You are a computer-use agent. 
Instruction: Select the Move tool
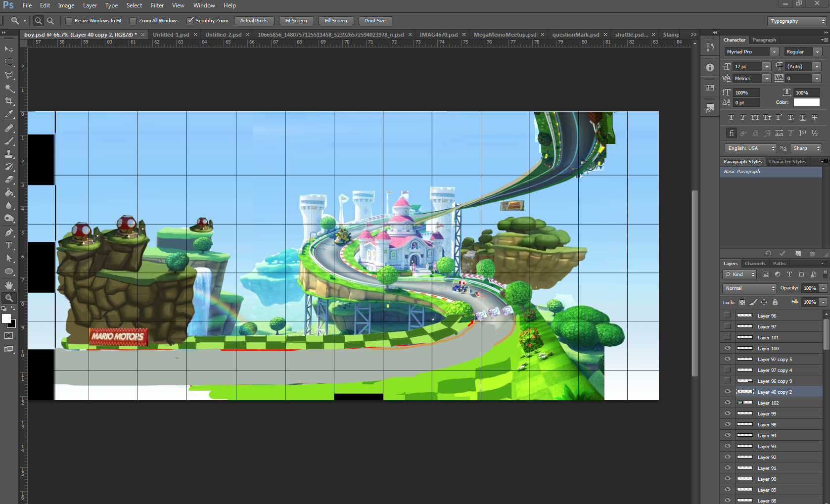click(9, 49)
